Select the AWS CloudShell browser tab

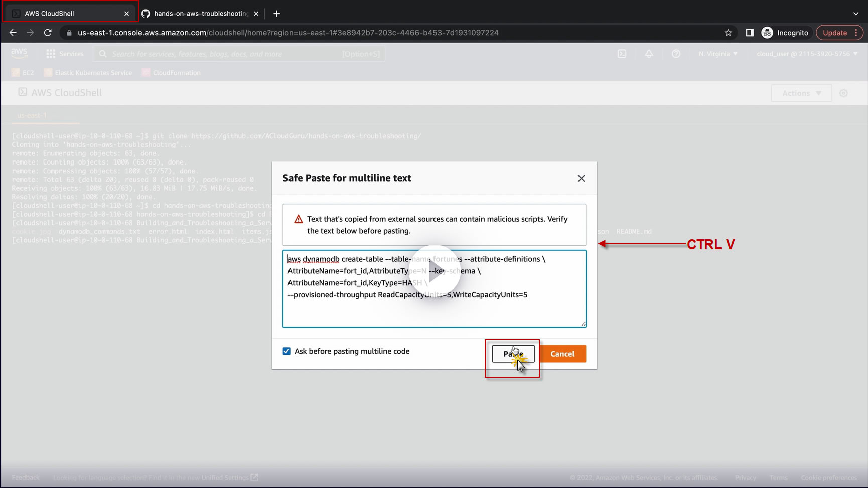(70, 14)
